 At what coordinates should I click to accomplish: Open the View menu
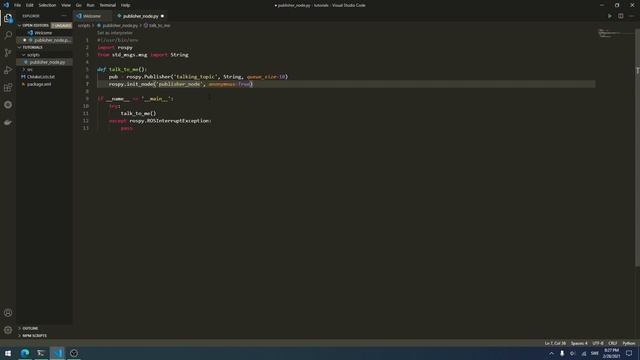(x=66, y=5)
